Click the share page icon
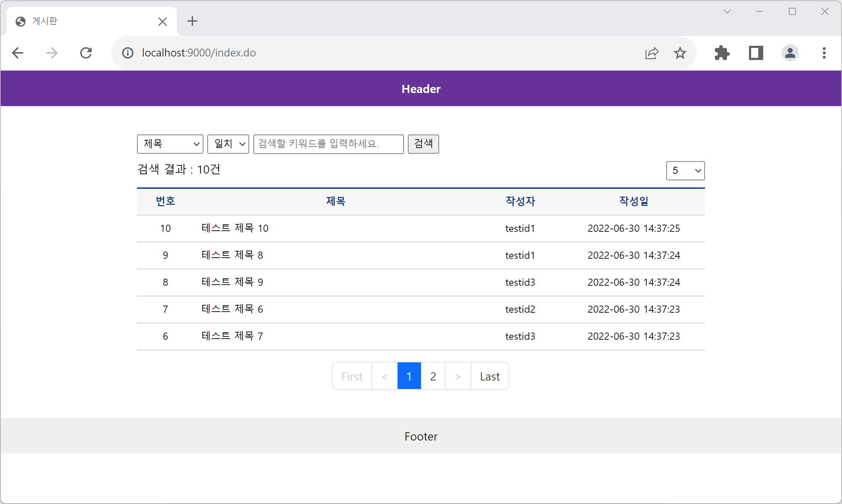 pos(652,53)
